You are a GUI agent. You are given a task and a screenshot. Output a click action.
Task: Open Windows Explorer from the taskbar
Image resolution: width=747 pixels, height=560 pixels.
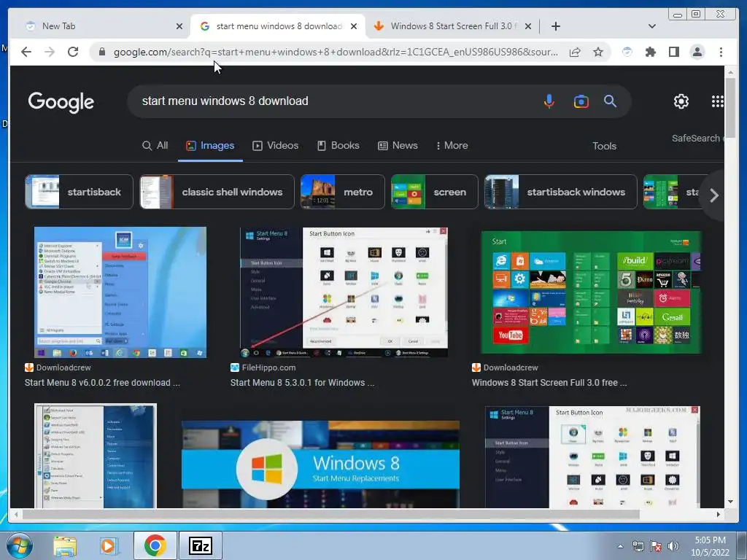(x=65, y=545)
